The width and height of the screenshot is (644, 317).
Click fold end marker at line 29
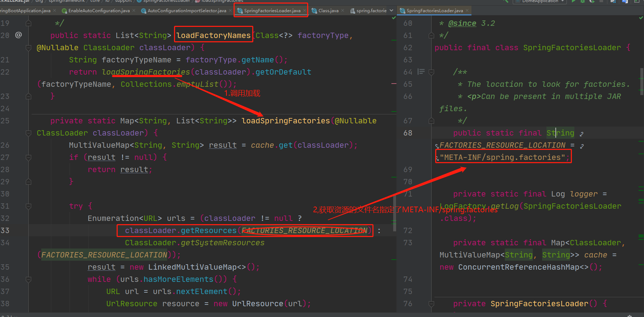(x=29, y=181)
